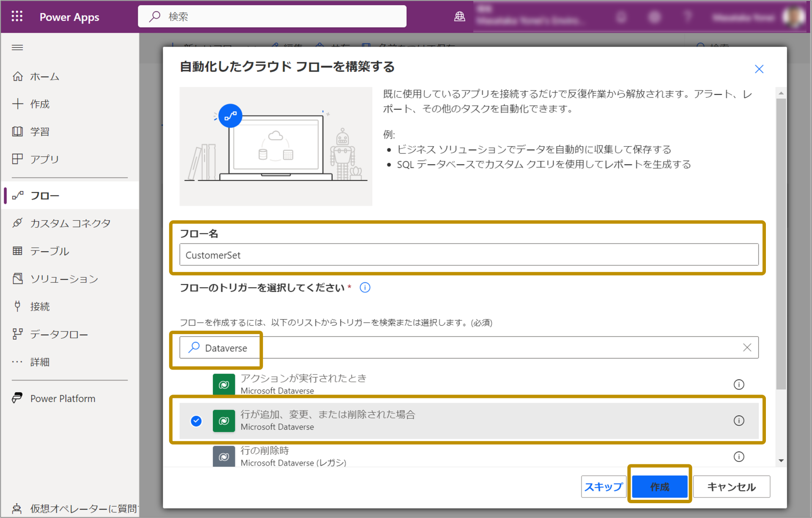Click the Dataverse trigger search field
Image resolution: width=812 pixels, height=518 pixels.
click(469, 348)
